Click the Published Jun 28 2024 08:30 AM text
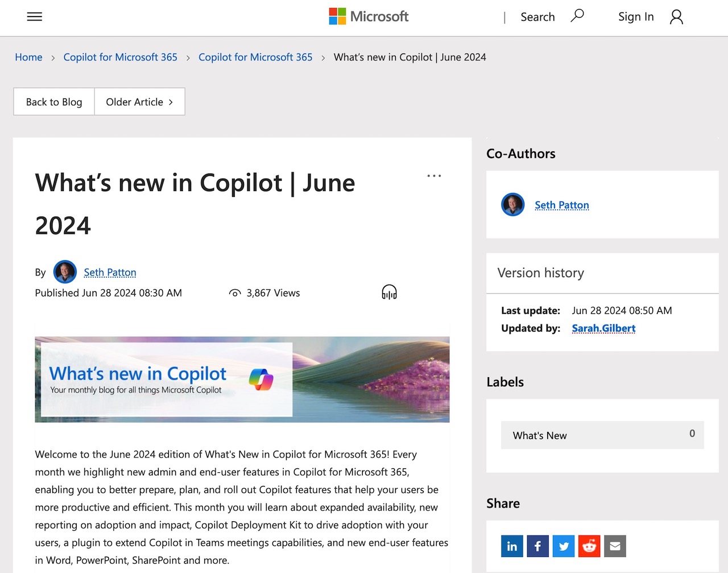Screen dimensions: 728x573 pos(109,293)
